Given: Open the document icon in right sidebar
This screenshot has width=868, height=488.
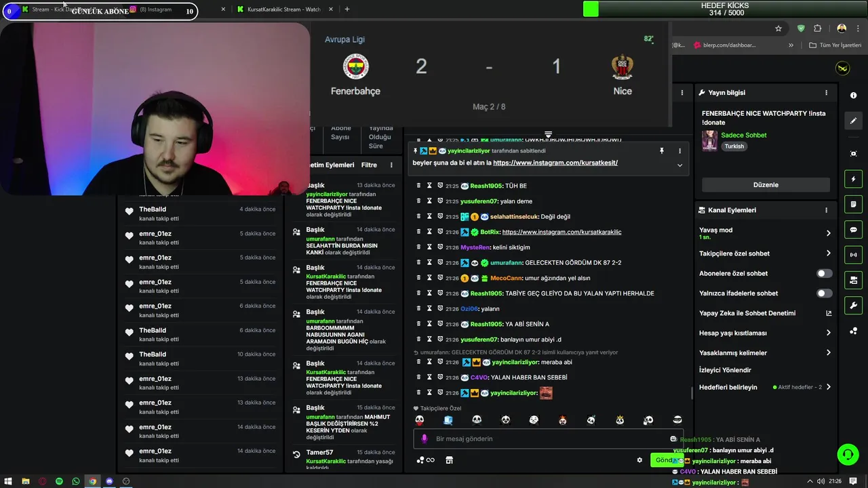Looking at the screenshot, I should 853,204.
